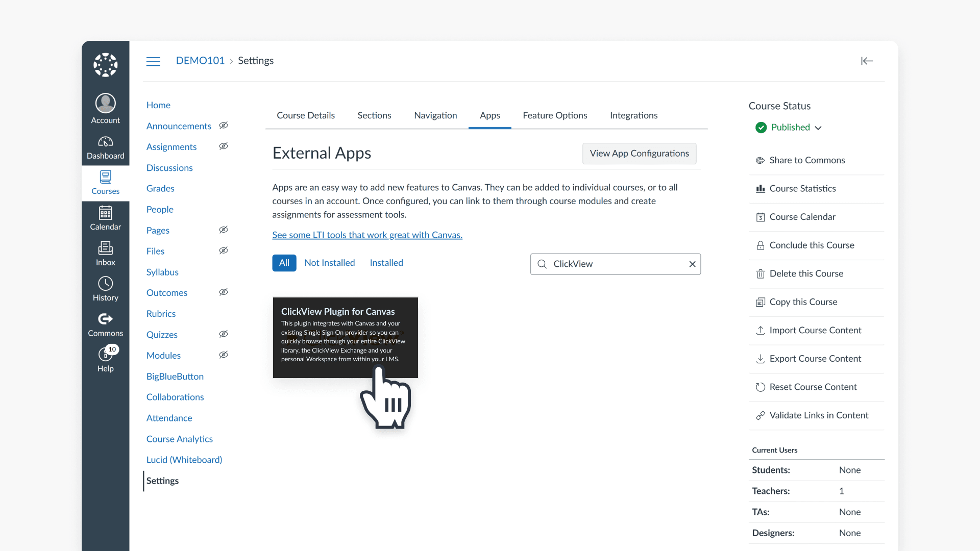Open the Integrations tab
This screenshot has height=551, width=980.
click(x=633, y=115)
